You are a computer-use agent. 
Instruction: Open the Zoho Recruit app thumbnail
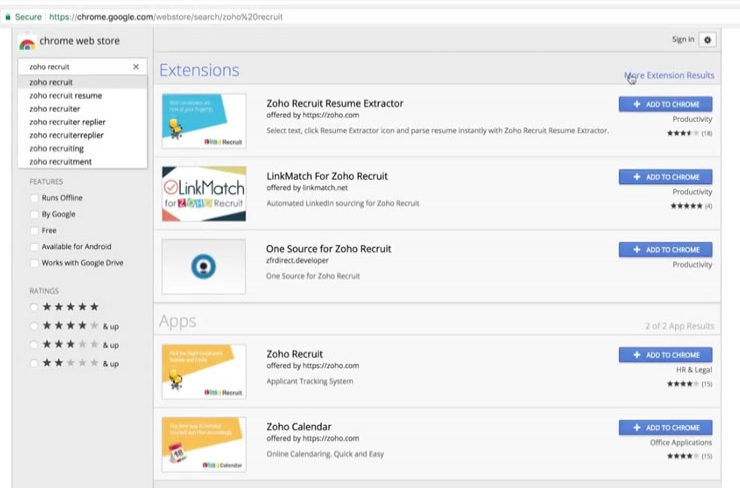click(x=204, y=372)
